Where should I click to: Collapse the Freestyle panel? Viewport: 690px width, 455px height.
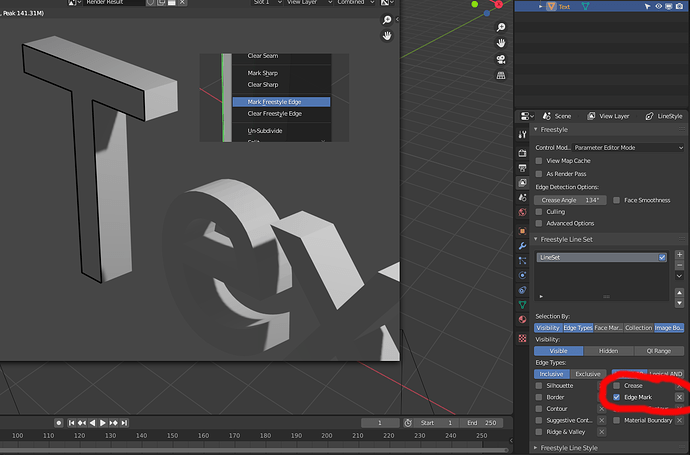pyautogui.click(x=536, y=129)
